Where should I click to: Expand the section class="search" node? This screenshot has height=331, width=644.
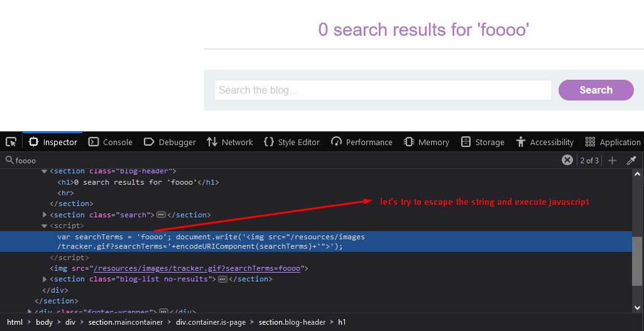(45, 215)
